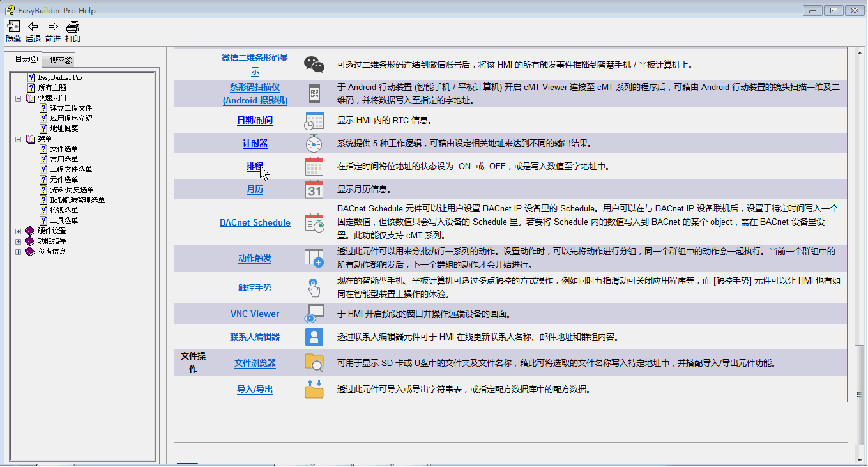Click the action trigger (动作触发) icon

[314, 258]
